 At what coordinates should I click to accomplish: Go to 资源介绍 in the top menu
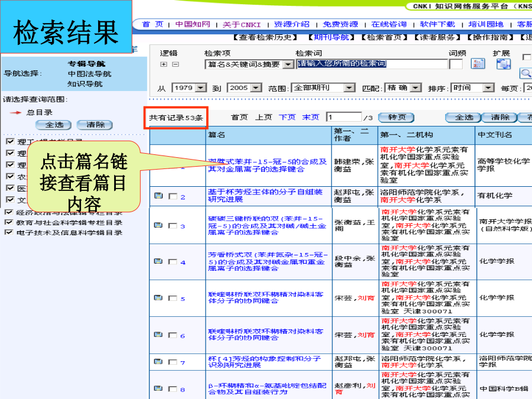[292, 24]
